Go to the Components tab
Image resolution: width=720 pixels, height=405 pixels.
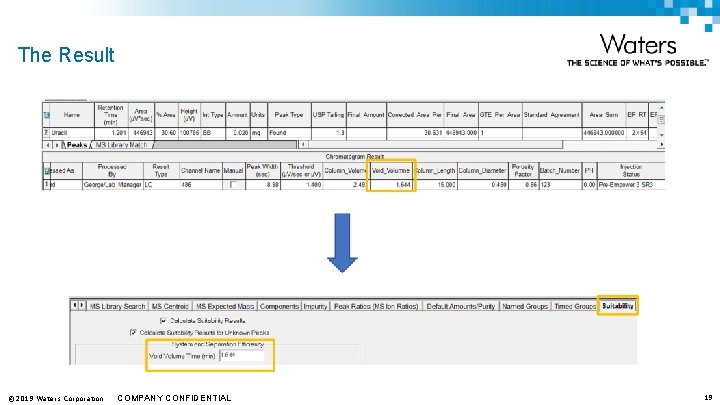(279, 306)
